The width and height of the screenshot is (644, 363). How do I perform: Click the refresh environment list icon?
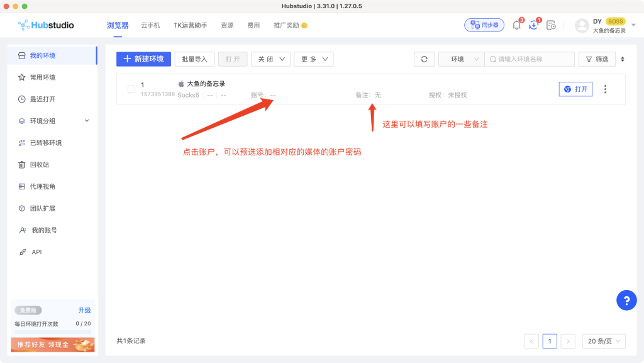(424, 59)
